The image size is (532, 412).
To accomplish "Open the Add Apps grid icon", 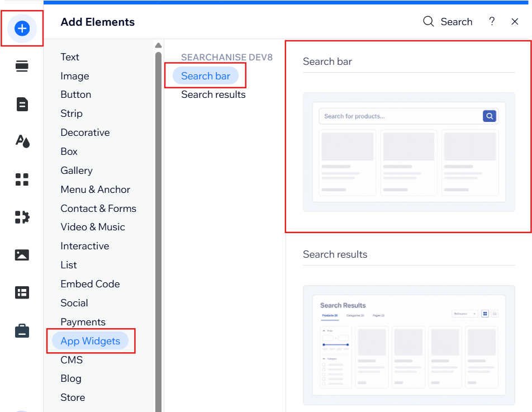I will coord(22,179).
